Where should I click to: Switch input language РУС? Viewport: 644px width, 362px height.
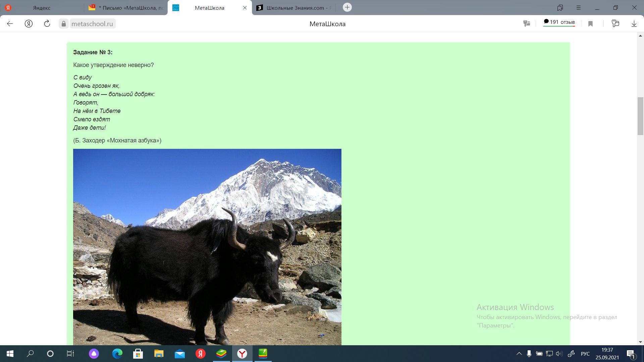585,354
